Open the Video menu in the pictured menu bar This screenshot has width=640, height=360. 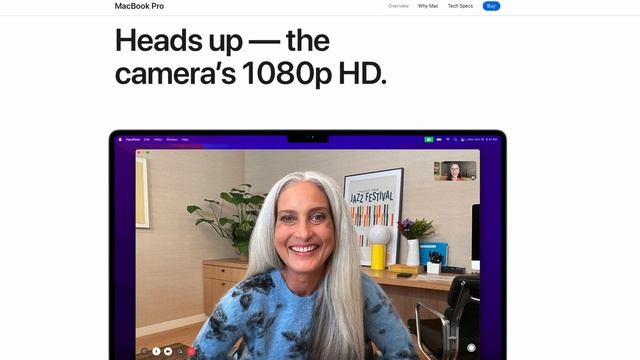point(158,140)
